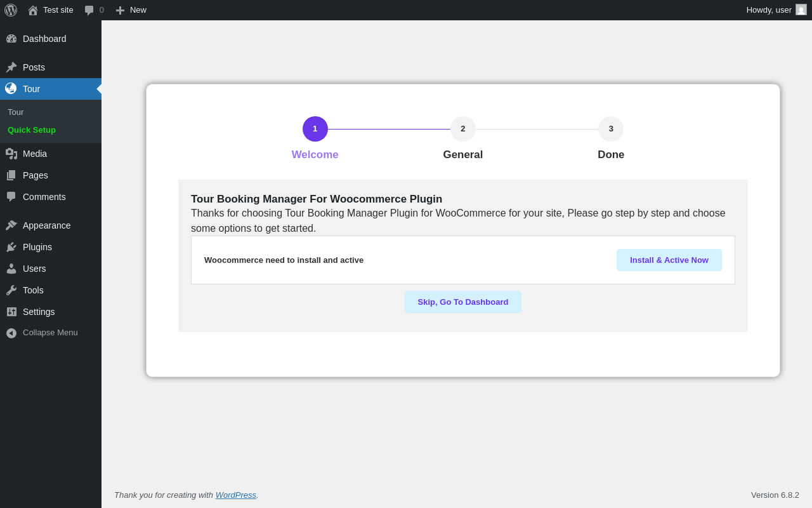The height and width of the screenshot is (508, 812).
Task: Click the Settings sliders icon
Action: 11,312
